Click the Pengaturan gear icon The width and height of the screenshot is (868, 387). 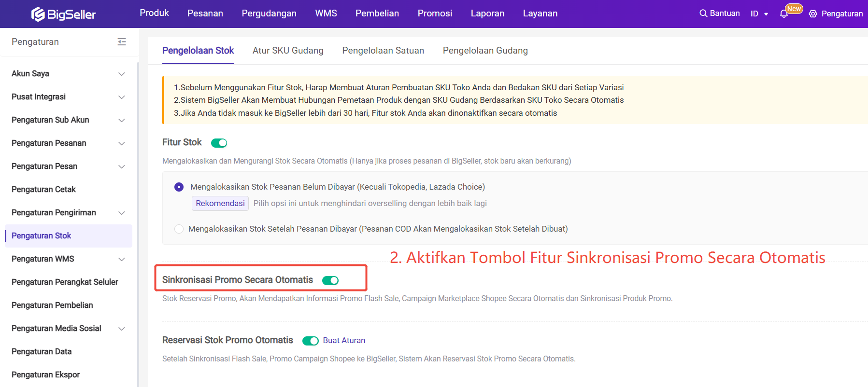(x=813, y=14)
